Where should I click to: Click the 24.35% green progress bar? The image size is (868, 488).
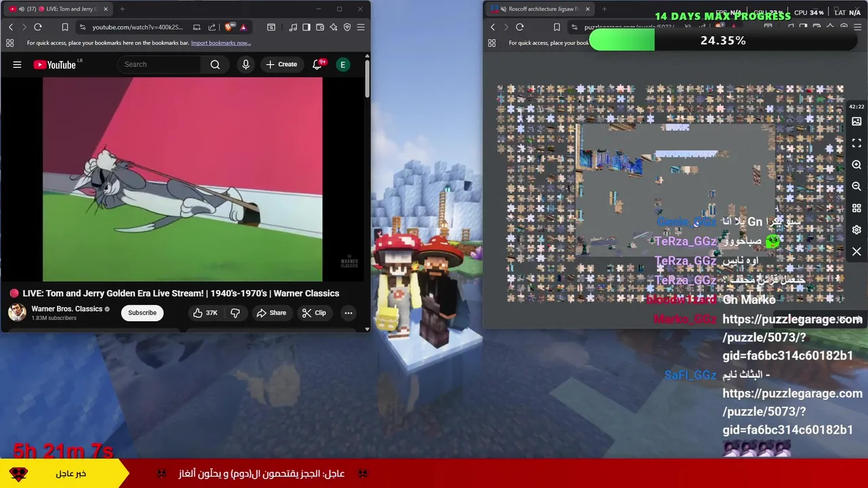click(723, 41)
